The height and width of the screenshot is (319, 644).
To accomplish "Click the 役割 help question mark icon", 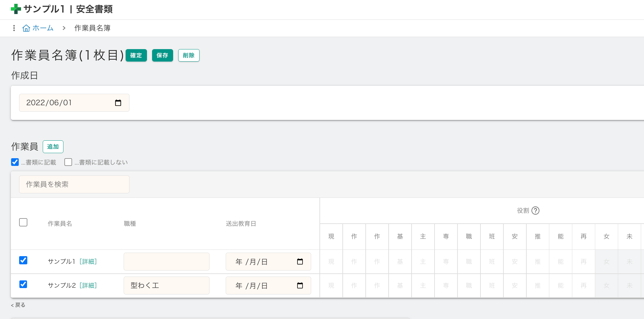I will 536,211.
